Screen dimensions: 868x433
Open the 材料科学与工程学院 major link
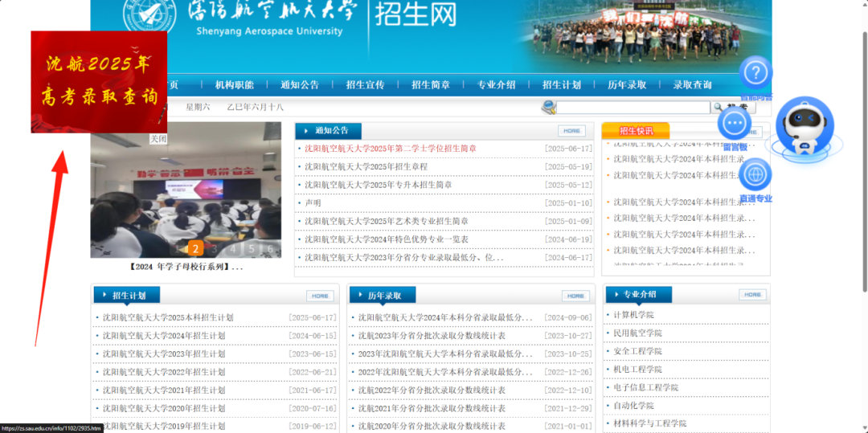(649, 423)
